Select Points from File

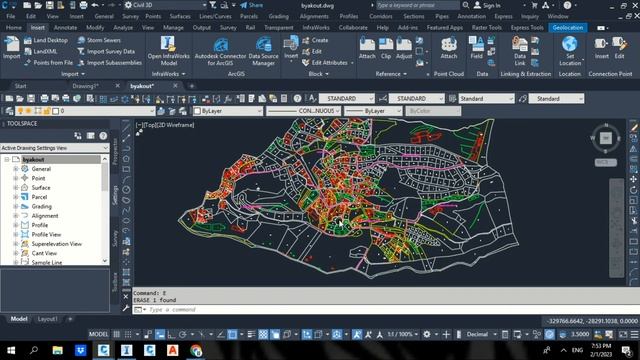click(49, 63)
